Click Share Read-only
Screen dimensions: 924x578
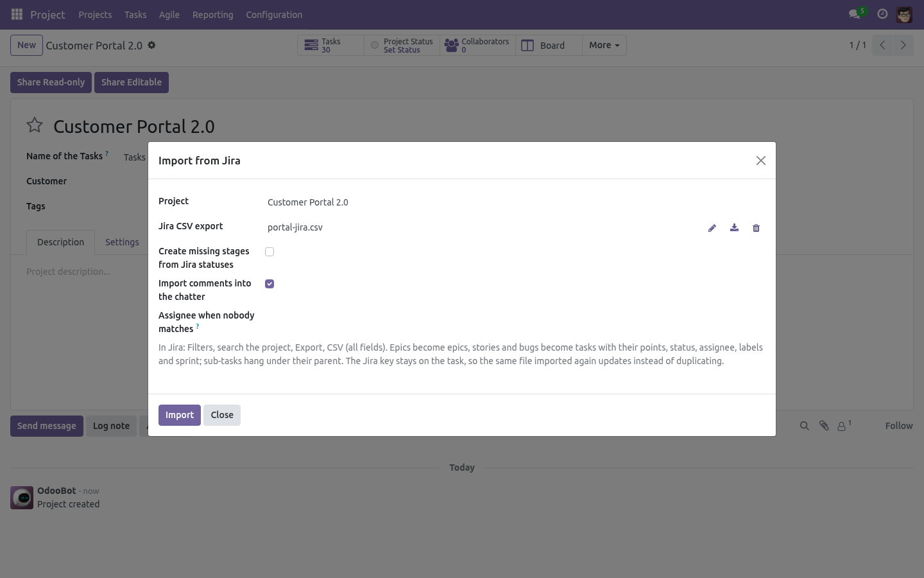pyautogui.click(x=51, y=82)
